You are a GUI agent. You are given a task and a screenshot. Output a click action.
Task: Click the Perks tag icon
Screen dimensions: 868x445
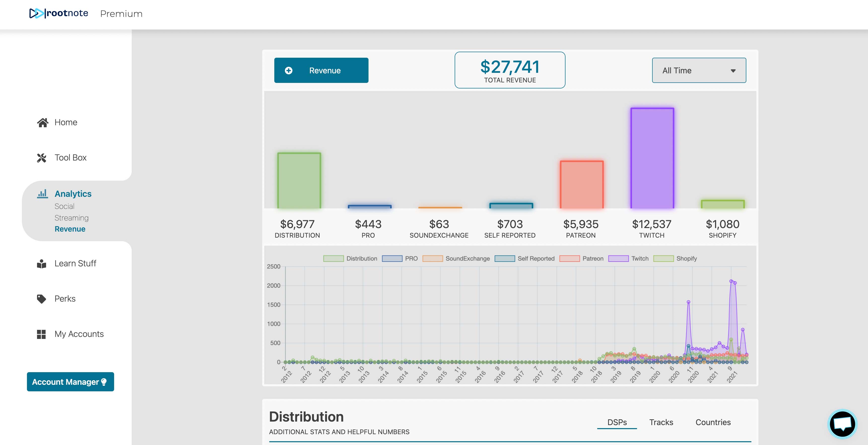[42, 299]
